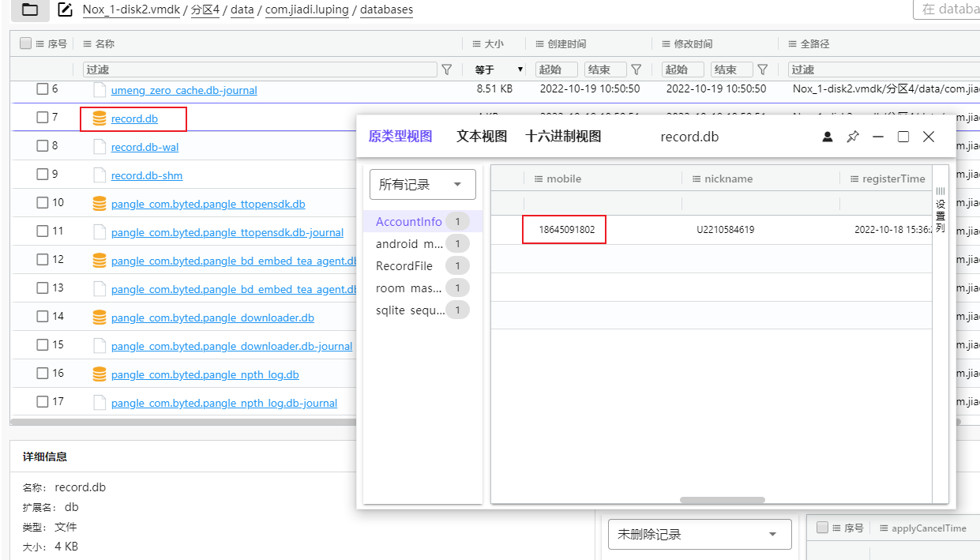Screen dimensions: 980x560
Task: Toggle the select-all checkbox in header
Action: pyautogui.click(x=25, y=43)
